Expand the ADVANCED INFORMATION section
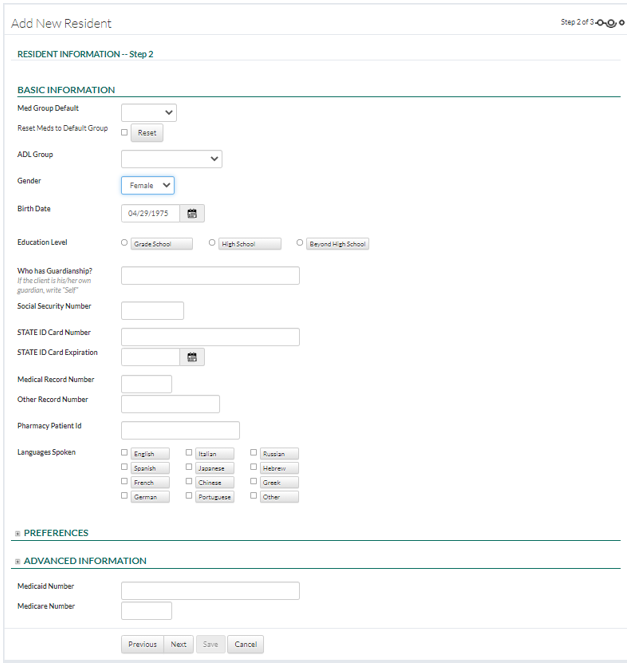 pos(17,562)
